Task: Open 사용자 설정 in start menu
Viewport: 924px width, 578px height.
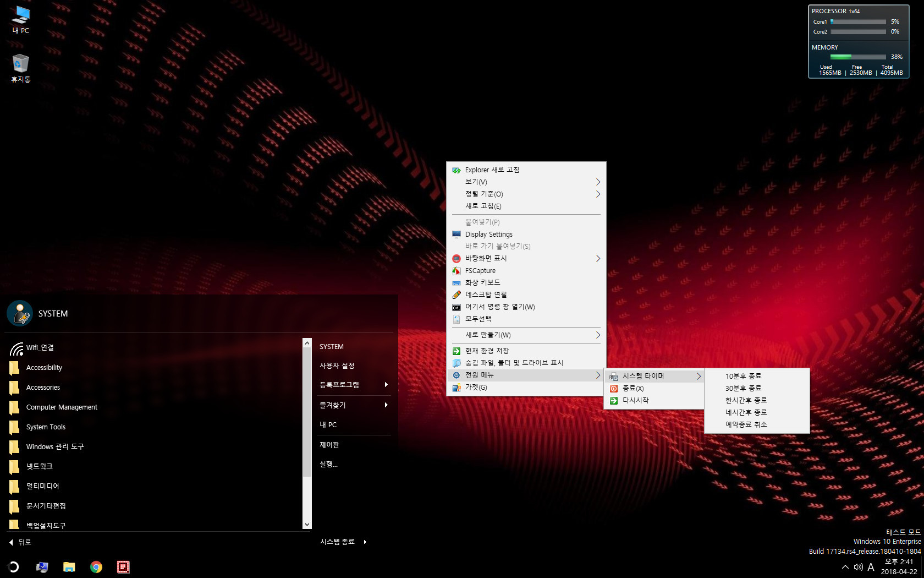Action: [x=337, y=366]
